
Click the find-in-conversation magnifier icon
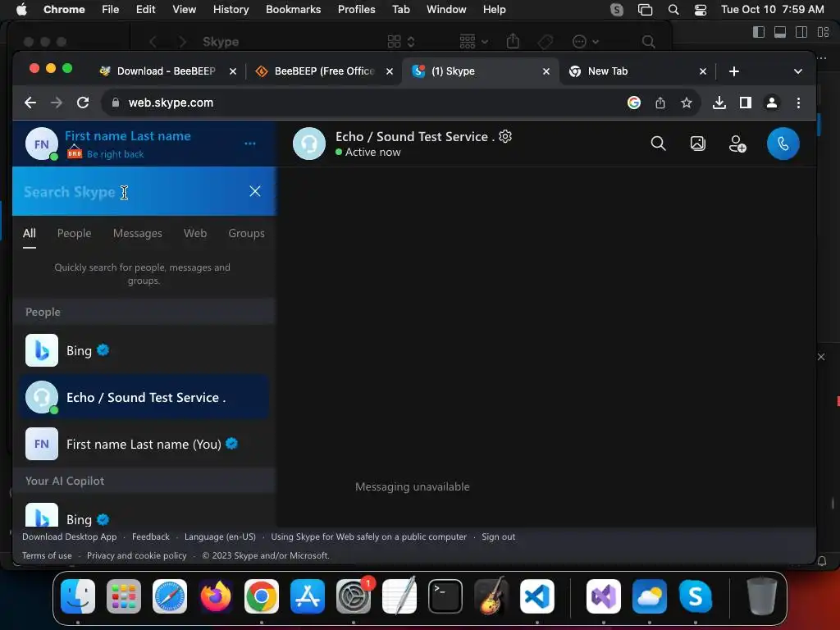click(x=658, y=144)
